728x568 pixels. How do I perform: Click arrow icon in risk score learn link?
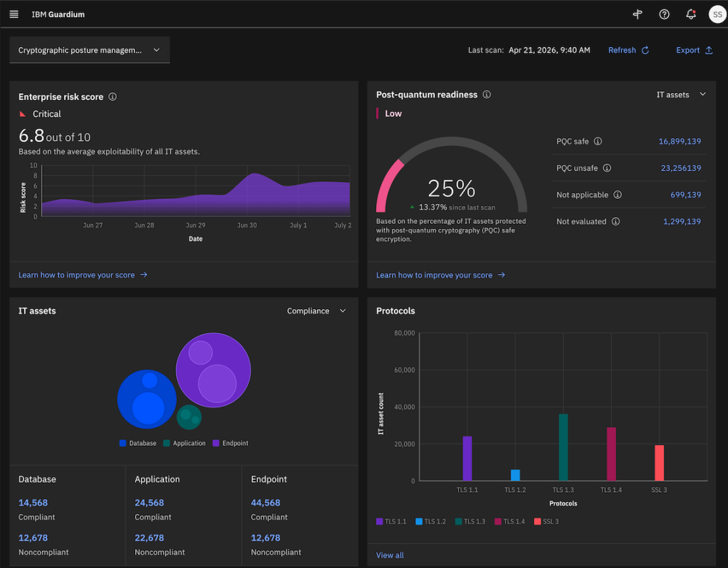coord(144,275)
